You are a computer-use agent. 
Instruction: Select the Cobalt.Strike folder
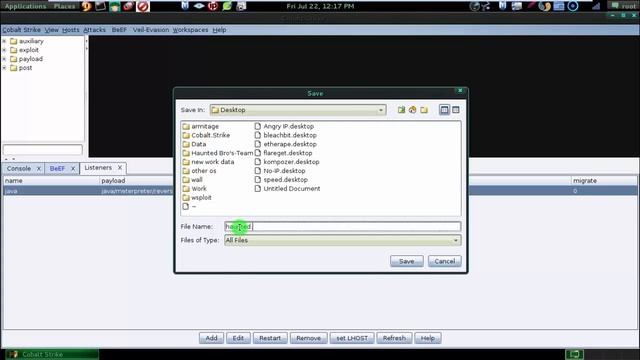click(206, 135)
